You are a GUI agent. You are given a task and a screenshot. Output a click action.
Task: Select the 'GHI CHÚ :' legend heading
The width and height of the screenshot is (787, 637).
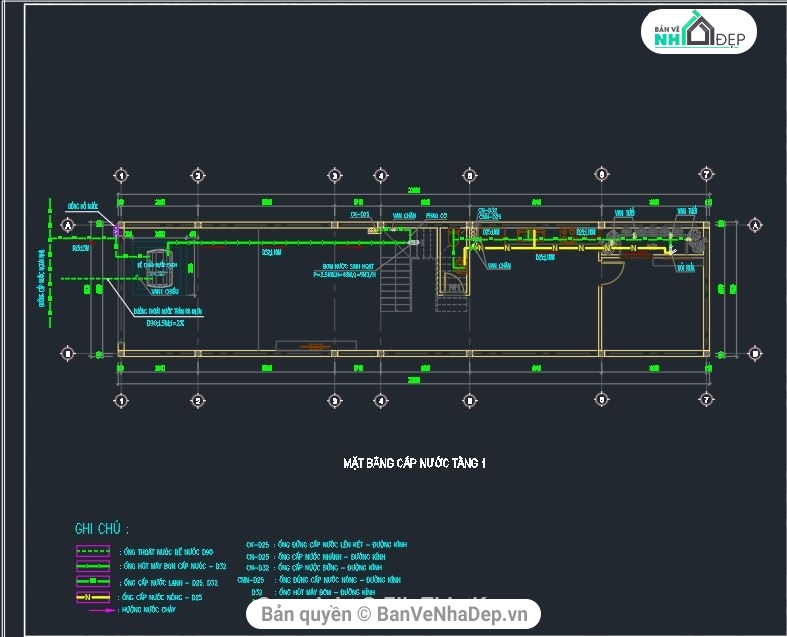pyautogui.click(x=101, y=529)
